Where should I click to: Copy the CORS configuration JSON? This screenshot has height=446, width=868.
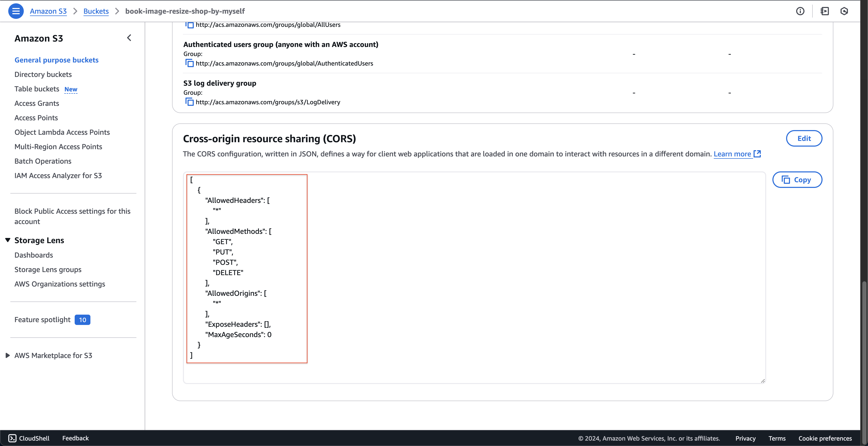pos(797,180)
